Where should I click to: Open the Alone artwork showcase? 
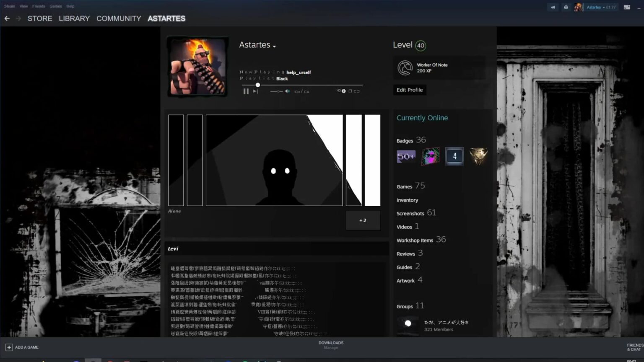[274, 160]
